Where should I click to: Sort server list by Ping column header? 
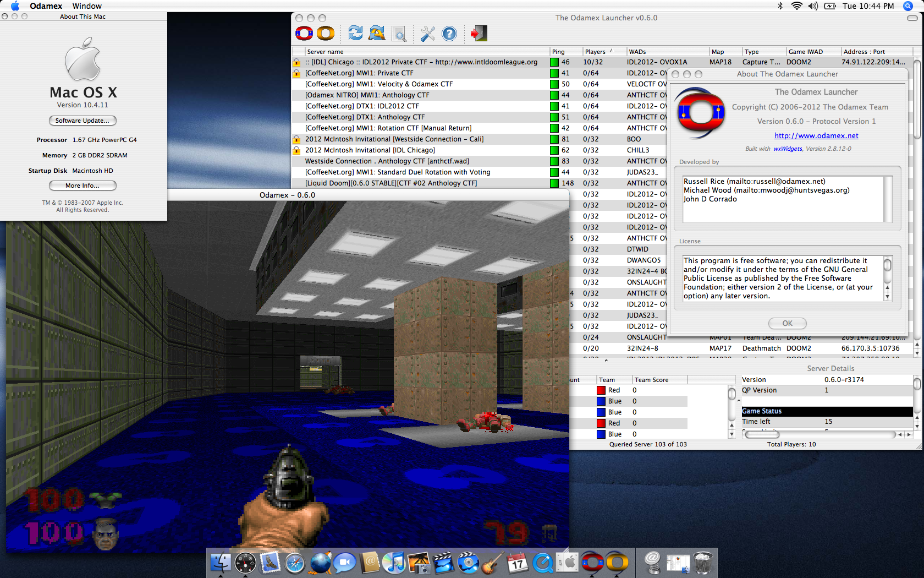pos(559,52)
